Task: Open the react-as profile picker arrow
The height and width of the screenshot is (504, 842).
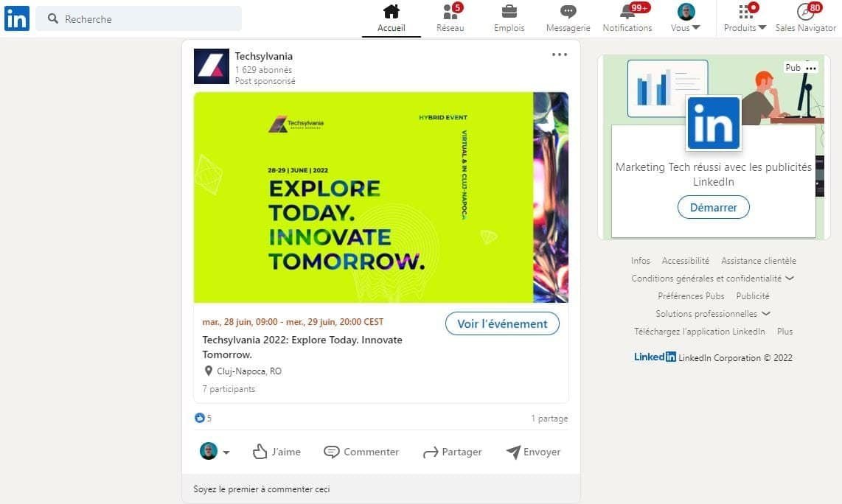Action: coord(226,452)
